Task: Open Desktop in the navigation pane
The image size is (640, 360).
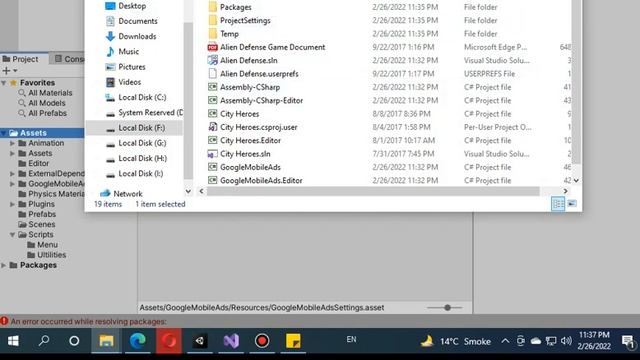Action: [x=132, y=6]
